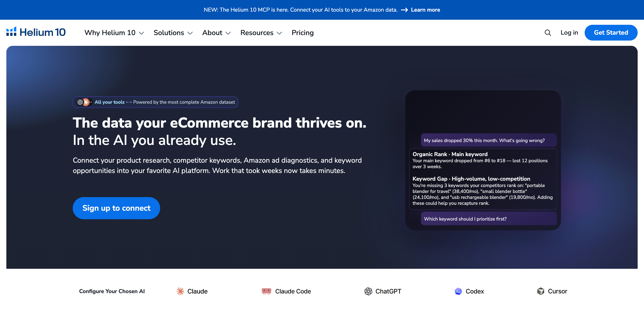644x310 pixels.
Task: Click the Claude Code pixel icon
Action: point(266,291)
